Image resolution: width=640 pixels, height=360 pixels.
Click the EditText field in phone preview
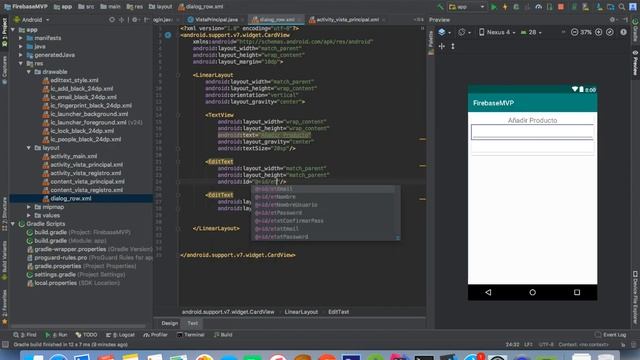532,132
